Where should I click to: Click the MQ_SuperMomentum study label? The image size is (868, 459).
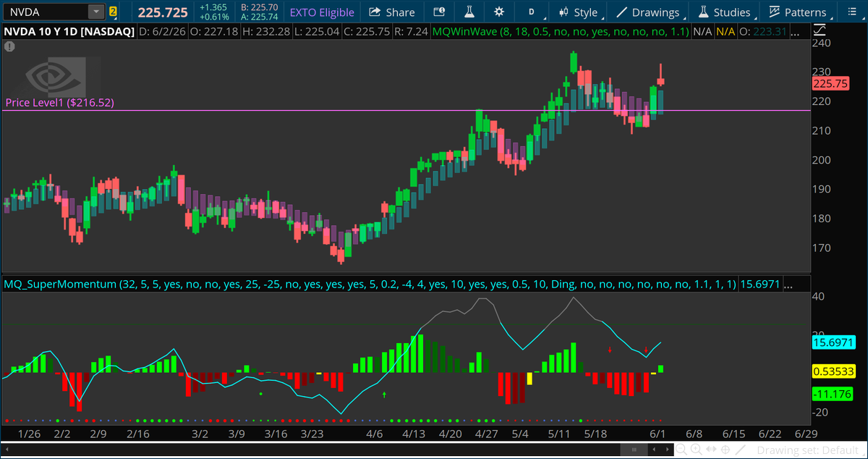[370, 285]
